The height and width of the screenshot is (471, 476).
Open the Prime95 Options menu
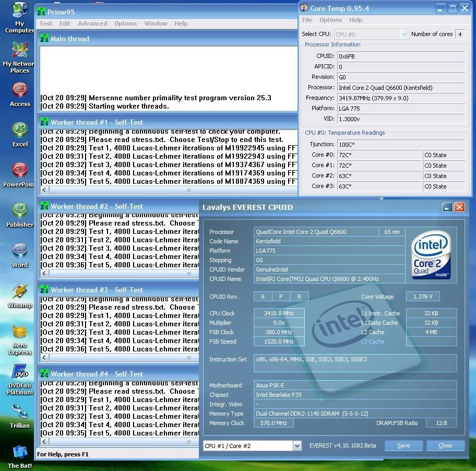pyautogui.click(x=125, y=23)
